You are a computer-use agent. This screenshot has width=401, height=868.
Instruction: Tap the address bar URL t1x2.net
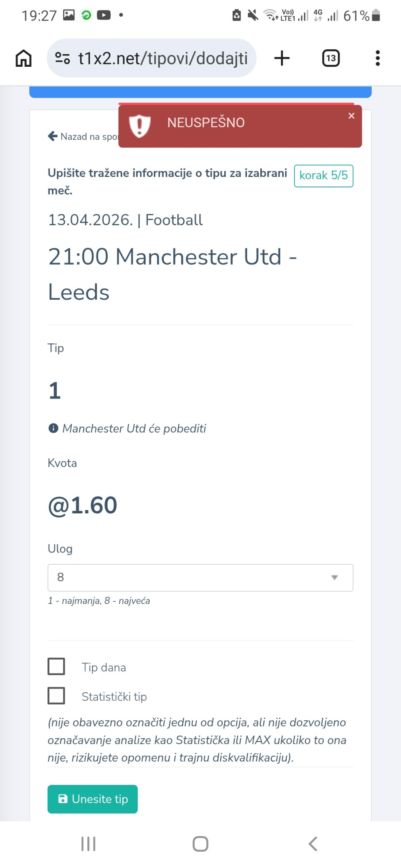point(163,58)
